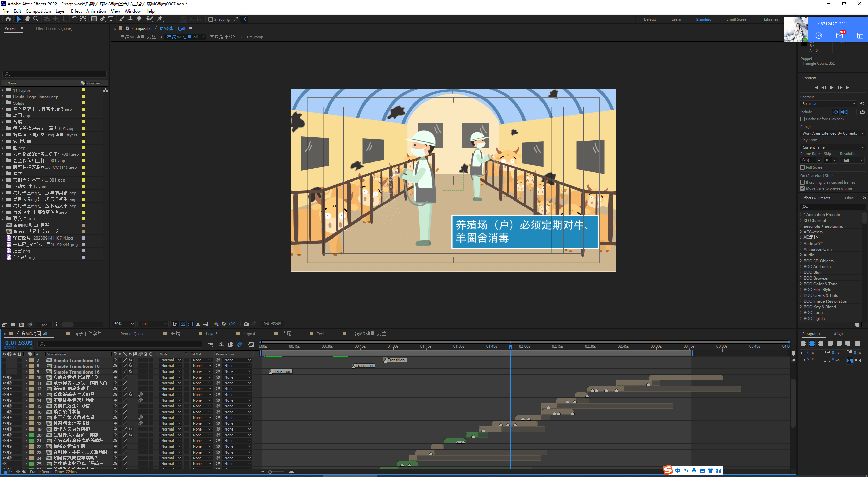Open Normal mode dropdown for layer 7

(x=171, y=360)
